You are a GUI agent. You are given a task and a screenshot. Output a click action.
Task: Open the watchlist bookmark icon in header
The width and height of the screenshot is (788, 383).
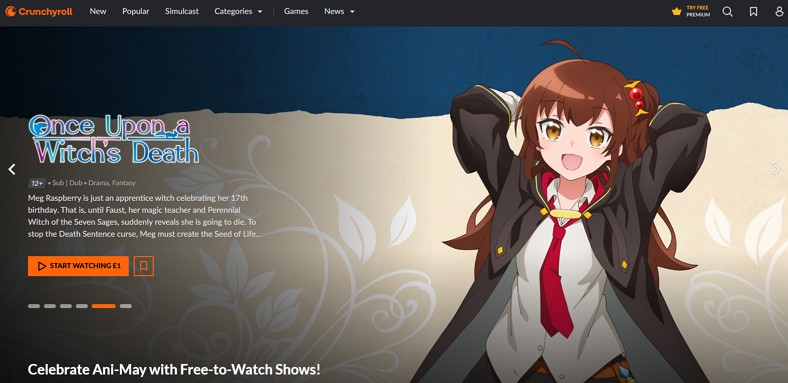[x=753, y=12]
